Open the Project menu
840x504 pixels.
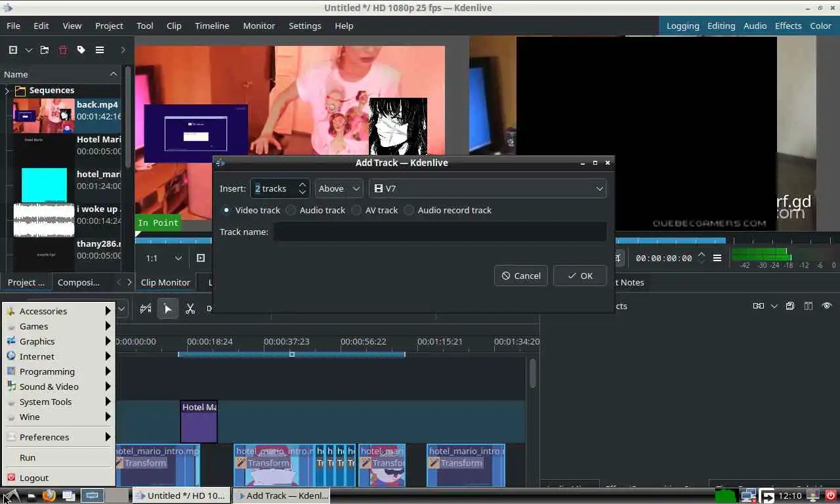coord(109,26)
